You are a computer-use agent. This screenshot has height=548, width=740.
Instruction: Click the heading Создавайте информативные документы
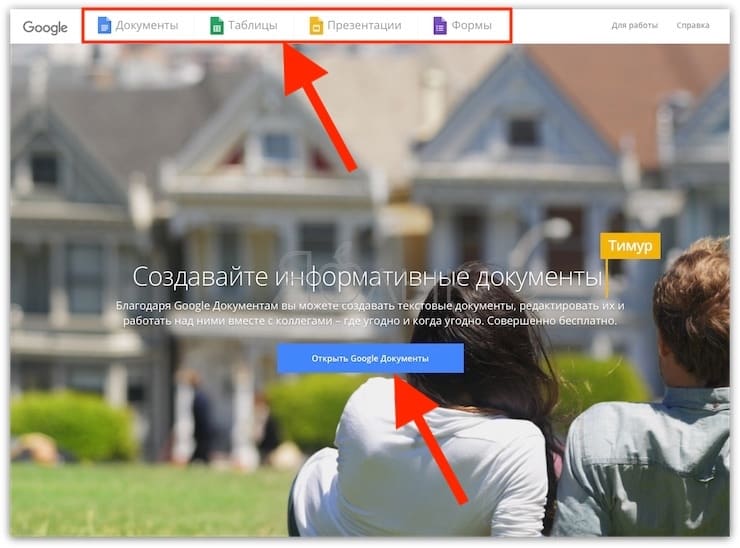368,277
